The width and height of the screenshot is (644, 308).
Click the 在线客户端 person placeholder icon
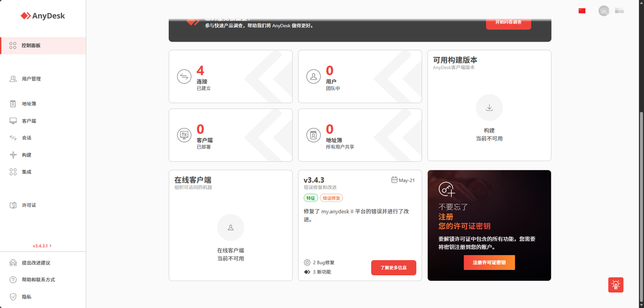(231, 227)
